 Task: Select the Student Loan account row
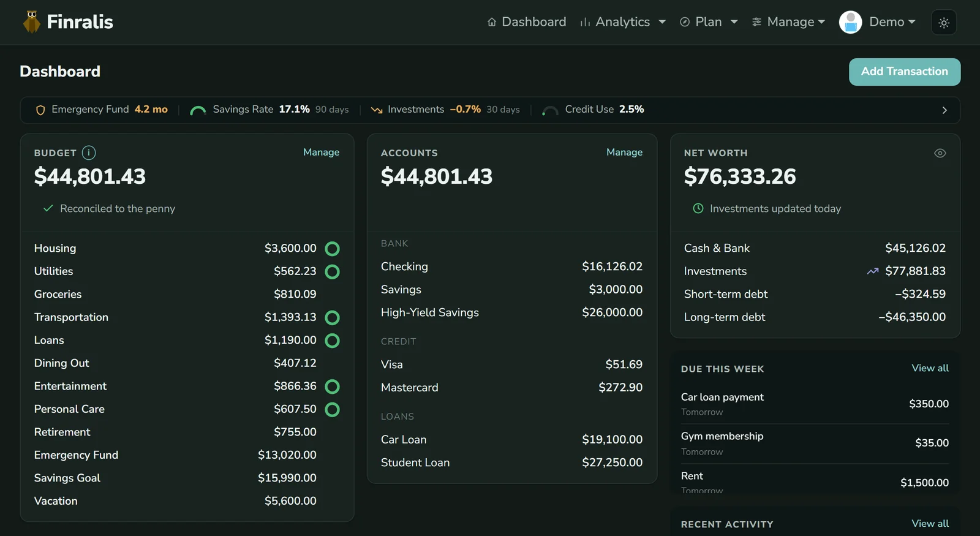coord(511,462)
